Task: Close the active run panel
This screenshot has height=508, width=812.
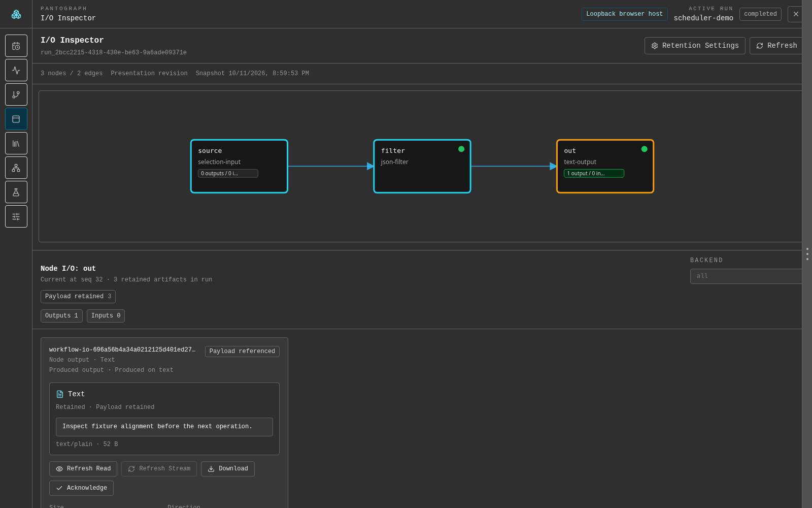Action: point(796,14)
